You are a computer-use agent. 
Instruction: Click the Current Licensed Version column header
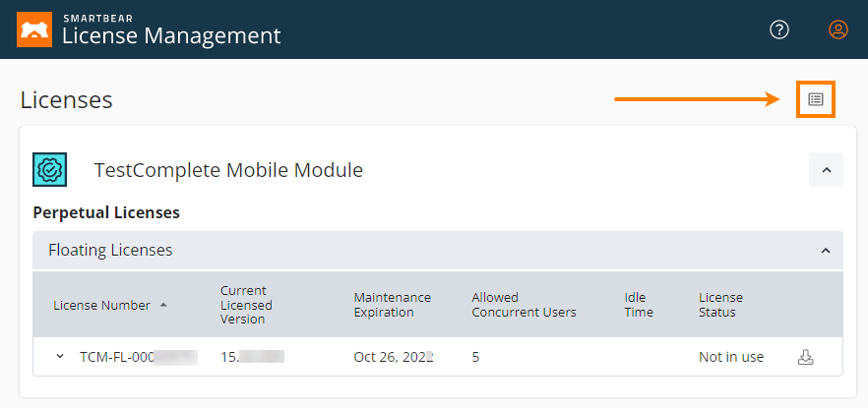[247, 305]
